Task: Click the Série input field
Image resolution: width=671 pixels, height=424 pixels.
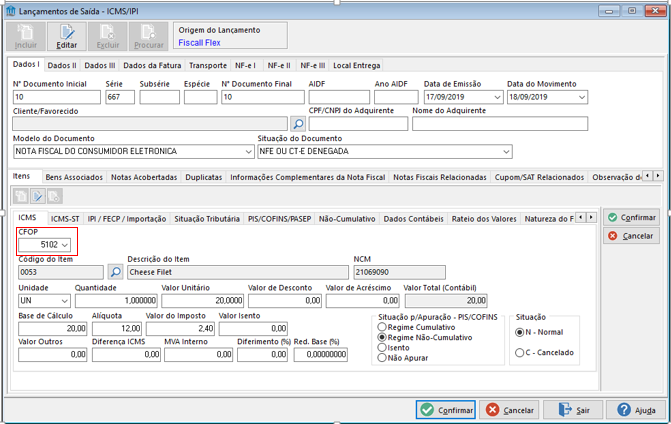Action: point(120,97)
